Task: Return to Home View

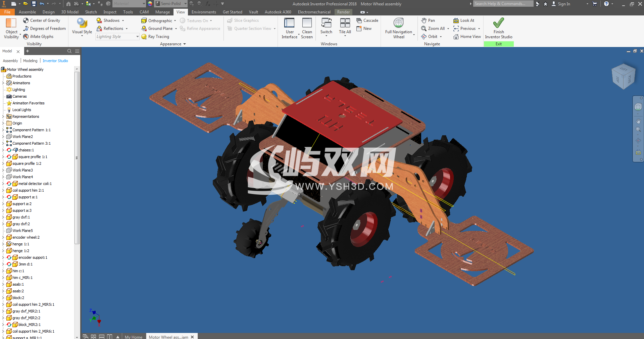Action: 467,37
